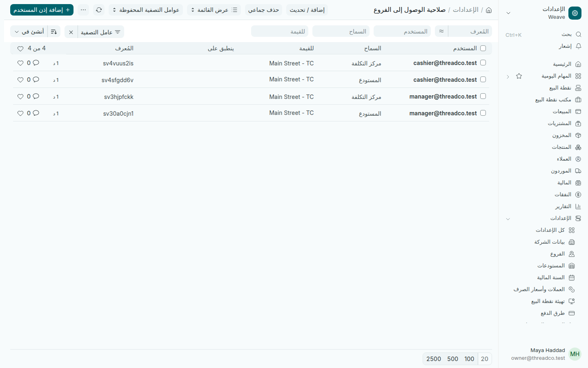Image resolution: width=588 pixels, height=368 pixels.
Task: Check the cashier row with مركز التكلفة
Action: tap(483, 63)
